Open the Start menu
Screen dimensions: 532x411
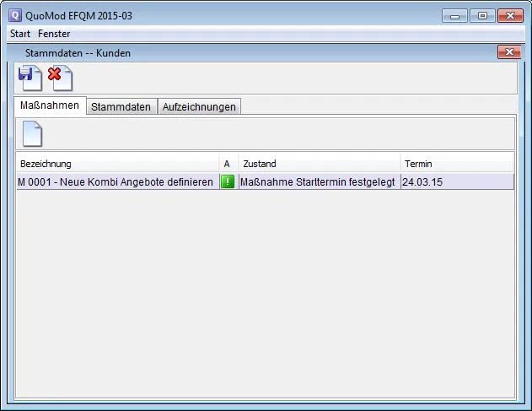pyautogui.click(x=20, y=34)
